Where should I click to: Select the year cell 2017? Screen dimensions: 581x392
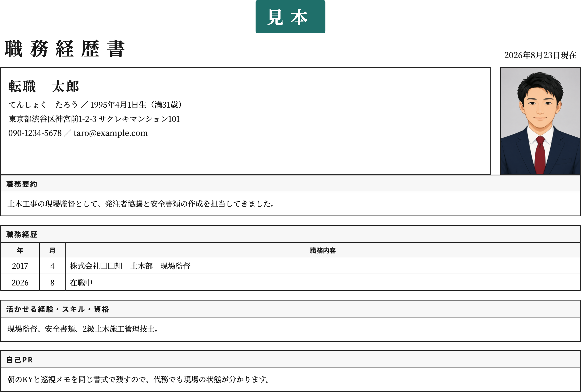(20, 266)
